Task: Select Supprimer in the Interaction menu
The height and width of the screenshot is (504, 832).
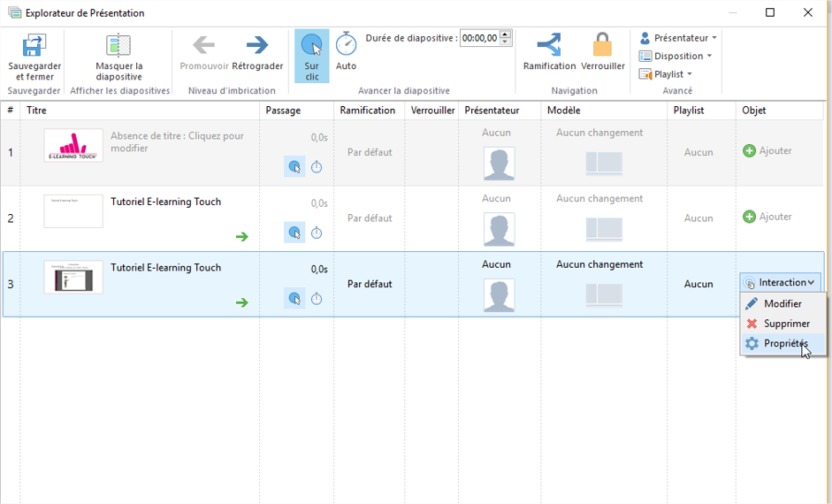Action: 785,324
